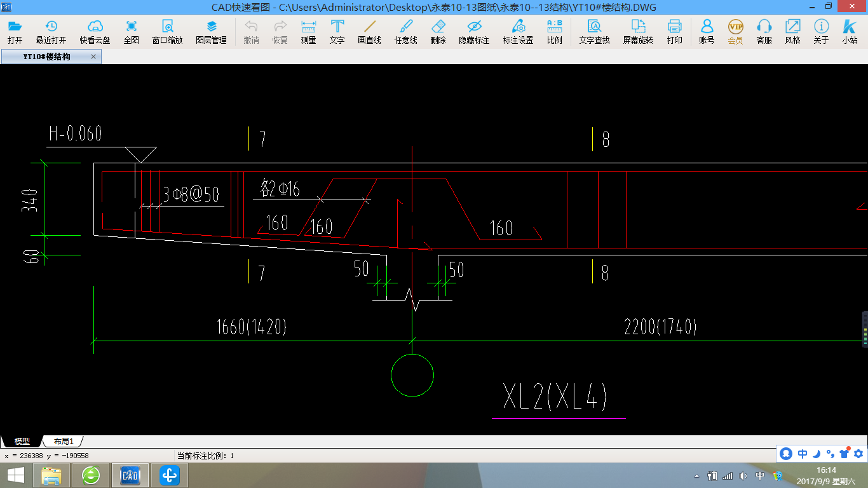Screen dimensions: 868x488
Task: Open the 账号 account panel
Action: (707, 32)
